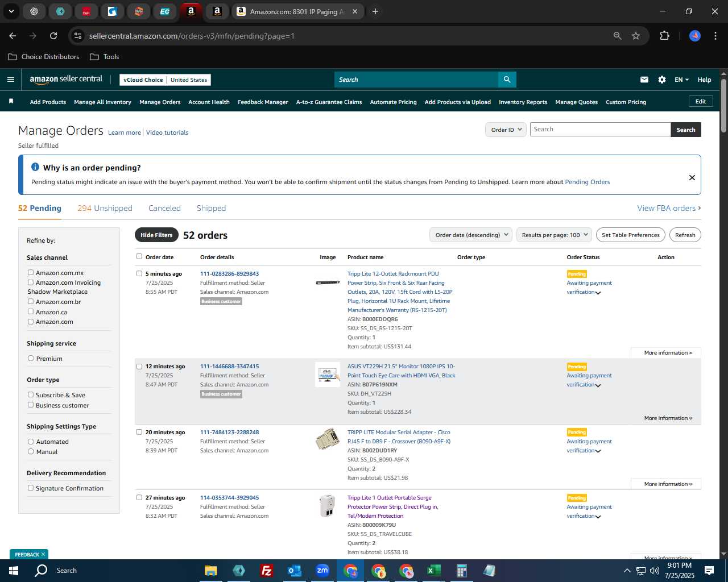728x582 pixels.
Task: Open File Explorer from taskbar
Action: pos(211,571)
